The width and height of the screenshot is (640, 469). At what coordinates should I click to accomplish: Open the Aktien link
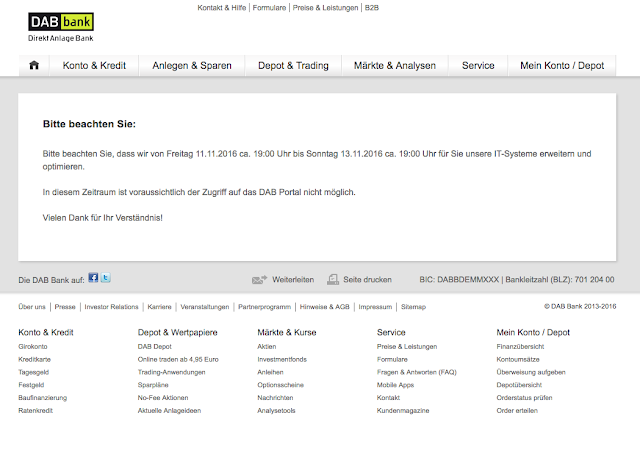[x=267, y=347]
